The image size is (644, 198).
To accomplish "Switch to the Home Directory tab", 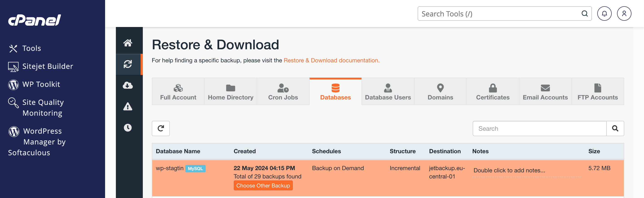I will click(231, 92).
